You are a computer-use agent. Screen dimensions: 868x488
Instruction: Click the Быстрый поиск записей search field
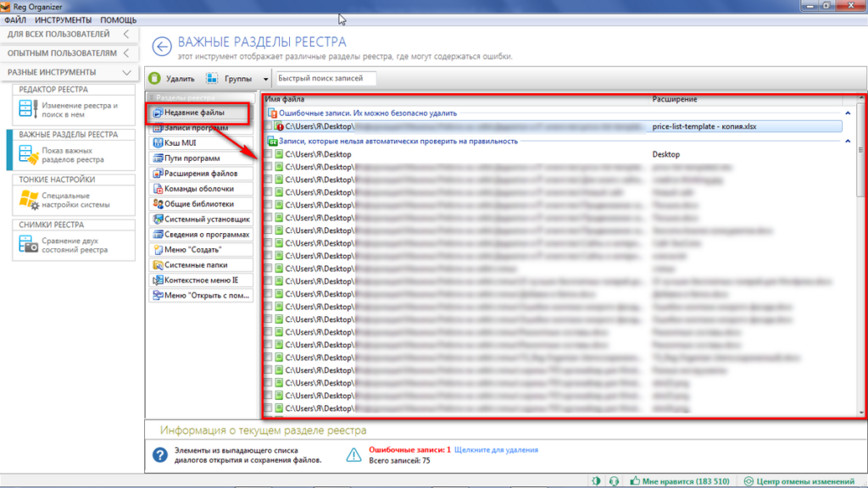[x=325, y=79]
